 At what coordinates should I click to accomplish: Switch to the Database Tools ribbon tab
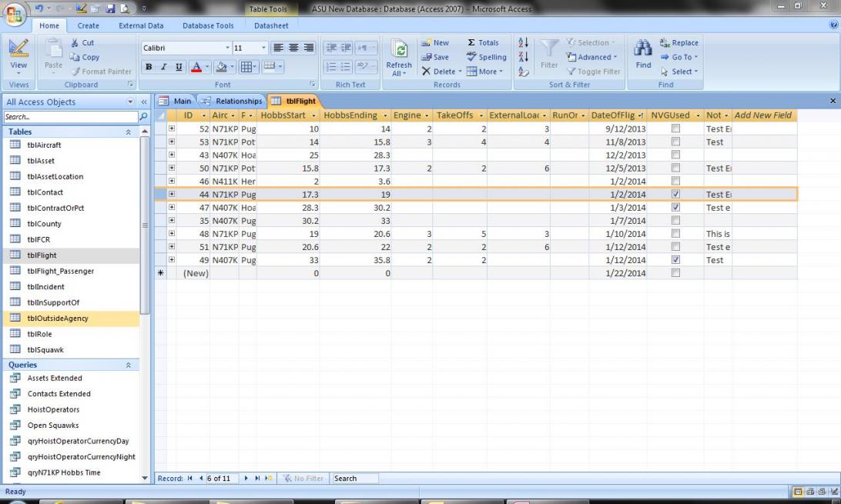coord(208,25)
